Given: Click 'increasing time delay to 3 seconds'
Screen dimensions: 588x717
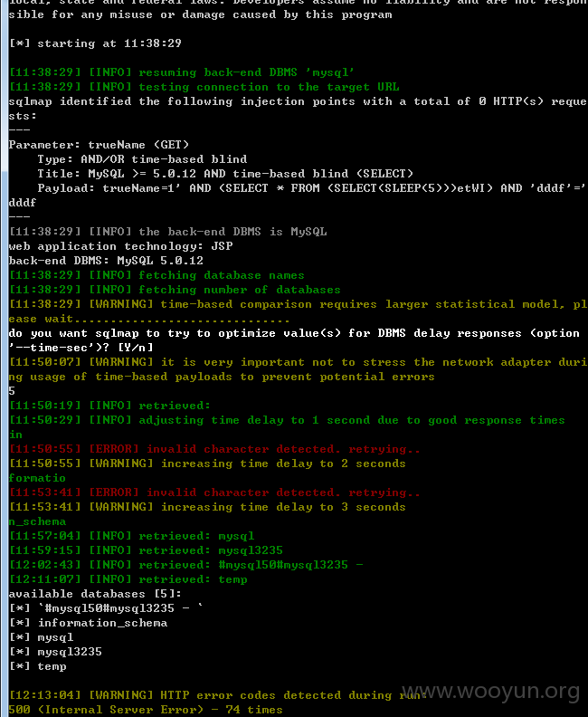Looking at the screenshot, I should 207,507.
